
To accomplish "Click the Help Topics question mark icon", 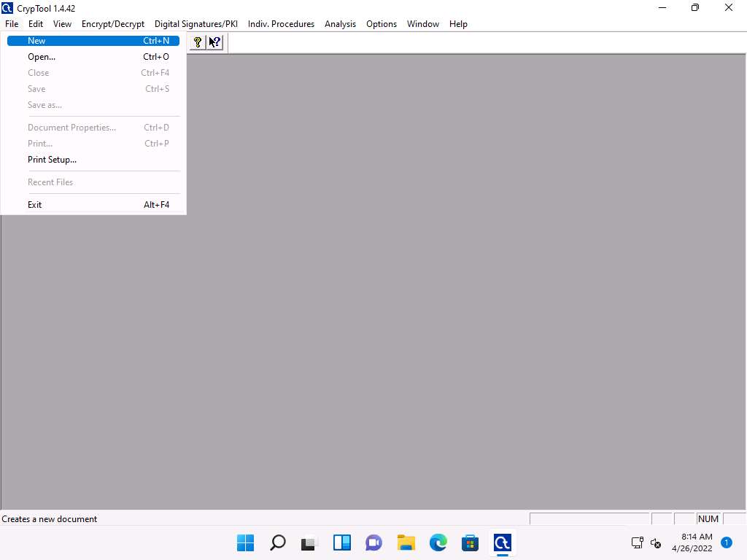I will pos(197,42).
